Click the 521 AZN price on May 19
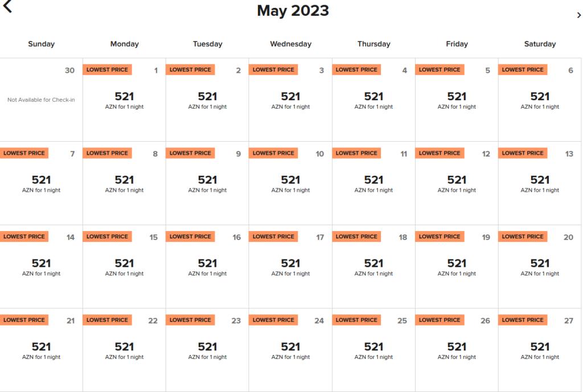583x392 pixels. click(457, 263)
